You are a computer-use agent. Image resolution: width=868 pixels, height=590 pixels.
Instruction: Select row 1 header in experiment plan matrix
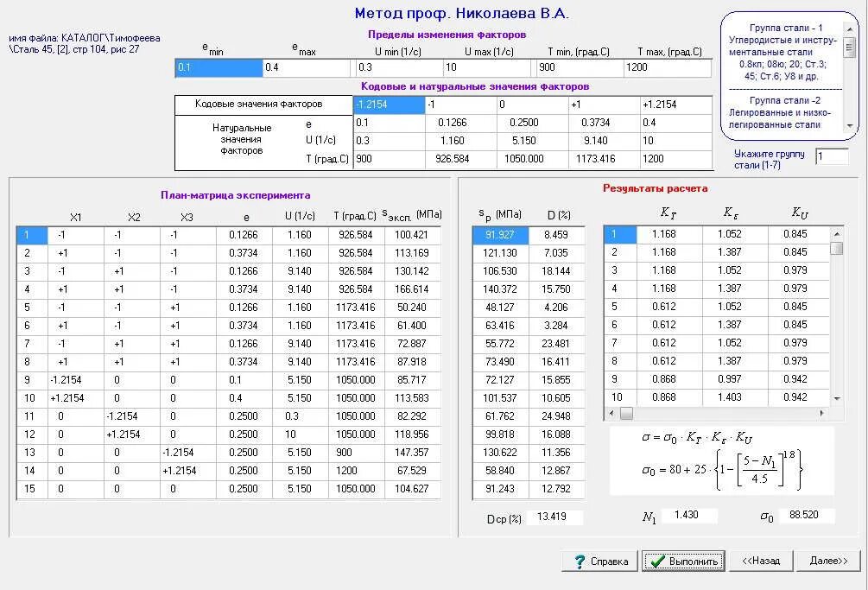[32, 235]
